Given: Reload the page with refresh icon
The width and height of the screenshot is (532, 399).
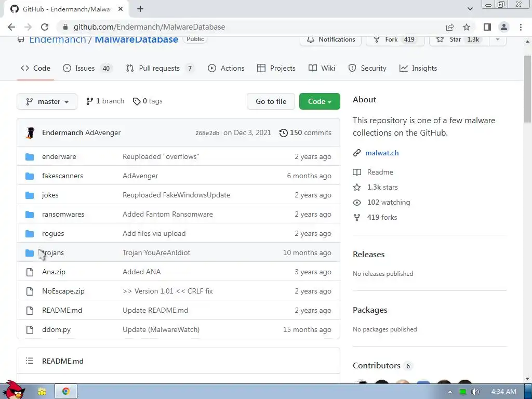Looking at the screenshot, I should 45,27.
